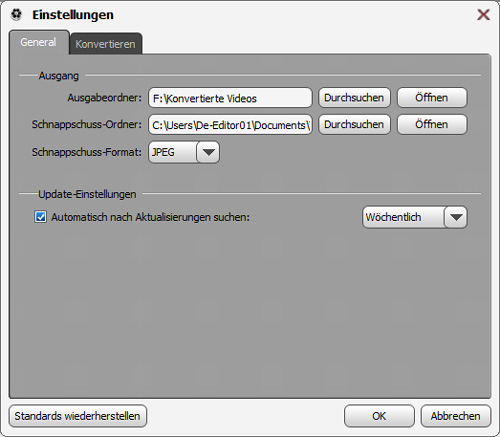Cancel the dialog with Abbrechen

(456, 416)
